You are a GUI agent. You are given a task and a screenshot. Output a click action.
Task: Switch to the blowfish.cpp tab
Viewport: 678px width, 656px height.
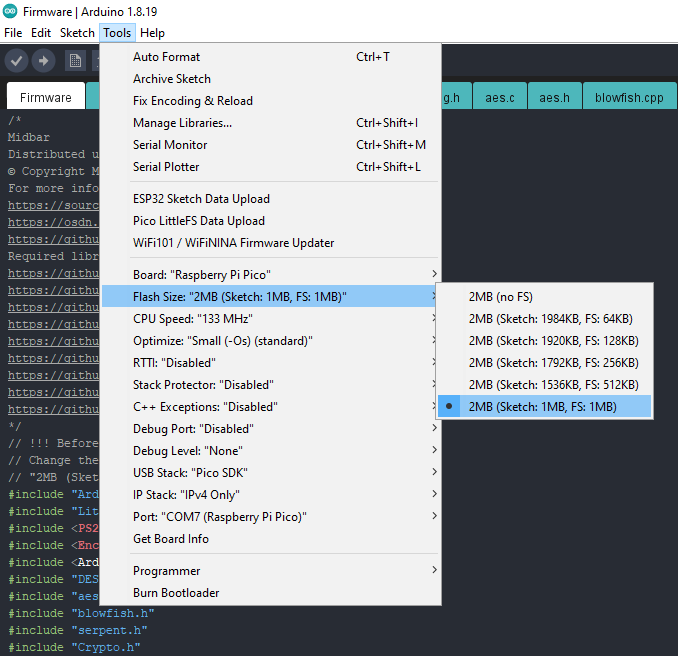(x=629, y=98)
